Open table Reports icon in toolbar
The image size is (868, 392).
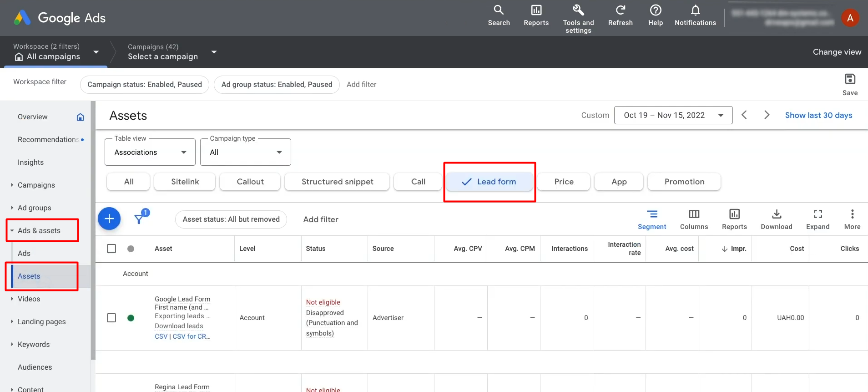[734, 219]
